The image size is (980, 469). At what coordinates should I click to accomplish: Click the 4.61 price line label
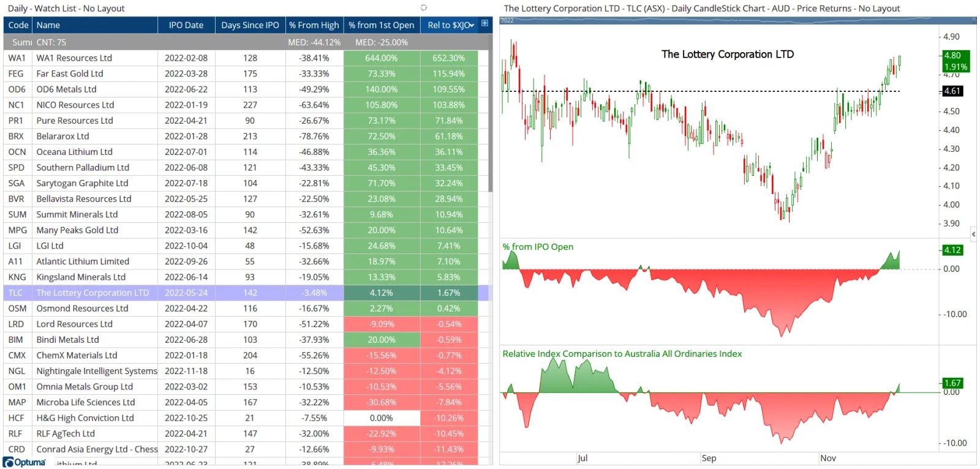click(x=952, y=91)
